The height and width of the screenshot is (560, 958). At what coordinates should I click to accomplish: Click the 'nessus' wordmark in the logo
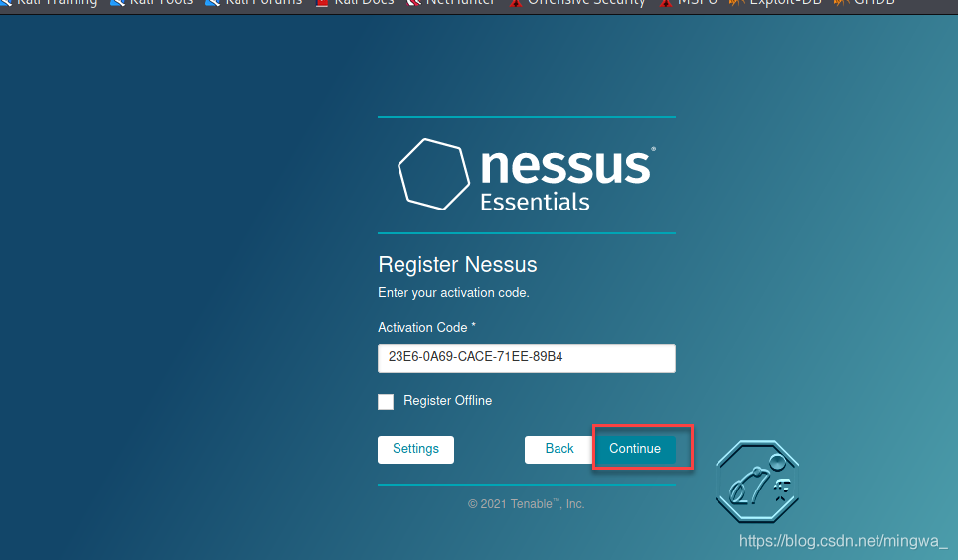pyautogui.click(x=565, y=166)
